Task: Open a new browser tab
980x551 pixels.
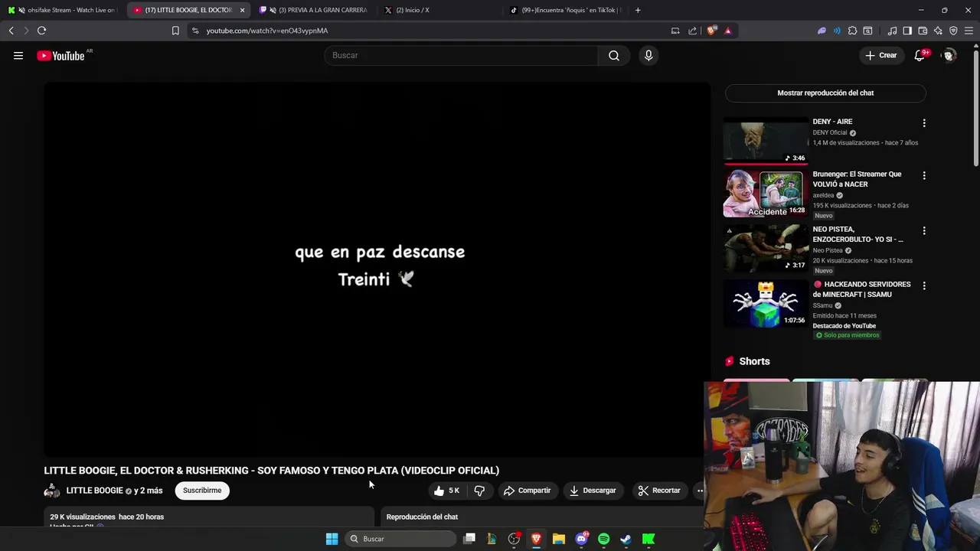Action: pos(638,10)
